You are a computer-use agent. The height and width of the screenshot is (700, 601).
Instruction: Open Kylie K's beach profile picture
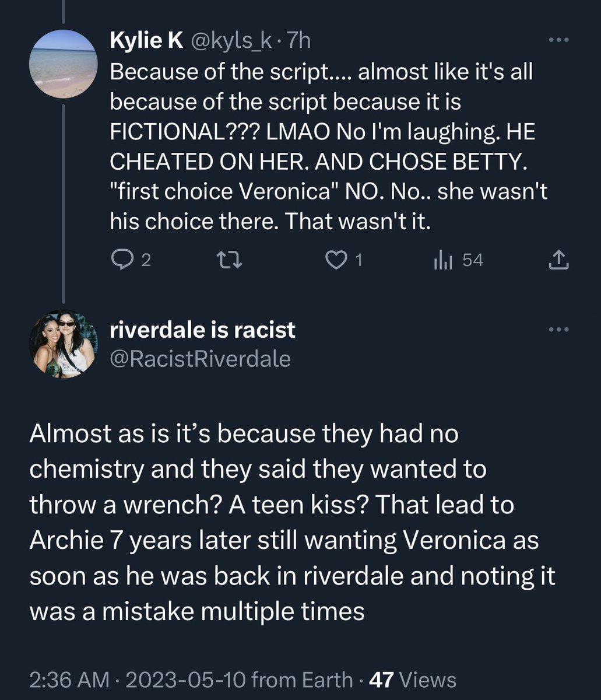tap(64, 64)
